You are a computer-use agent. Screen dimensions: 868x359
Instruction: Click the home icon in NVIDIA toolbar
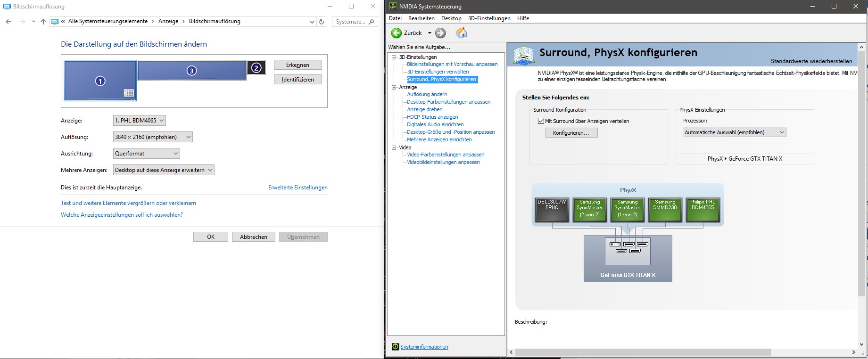[462, 33]
